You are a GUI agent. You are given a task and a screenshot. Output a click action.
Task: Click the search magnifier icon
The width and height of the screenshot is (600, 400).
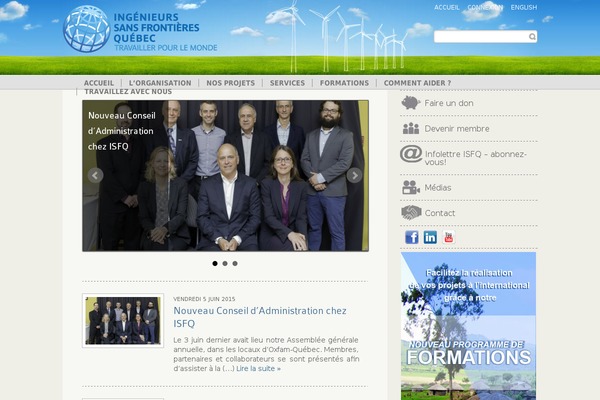point(532,36)
